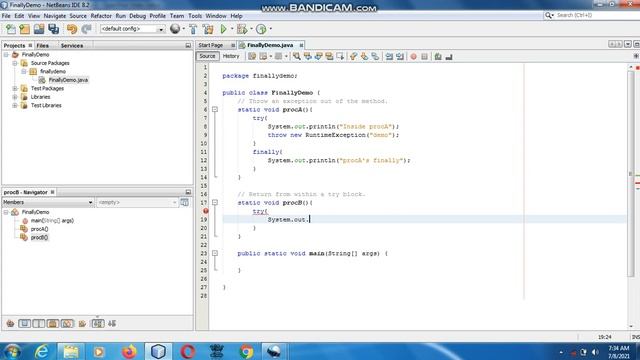Toggle Sort by Source in Navigator
This screenshot has height=360, width=640.
click(x=112, y=324)
